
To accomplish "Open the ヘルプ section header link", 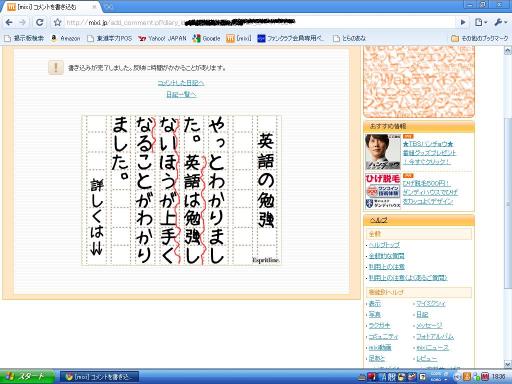I will tap(379, 220).
